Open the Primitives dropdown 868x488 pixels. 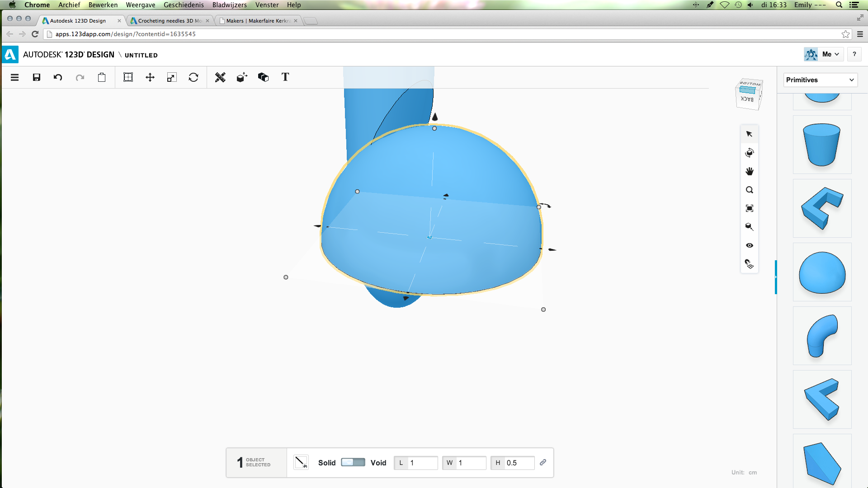(x=820, y=80)
